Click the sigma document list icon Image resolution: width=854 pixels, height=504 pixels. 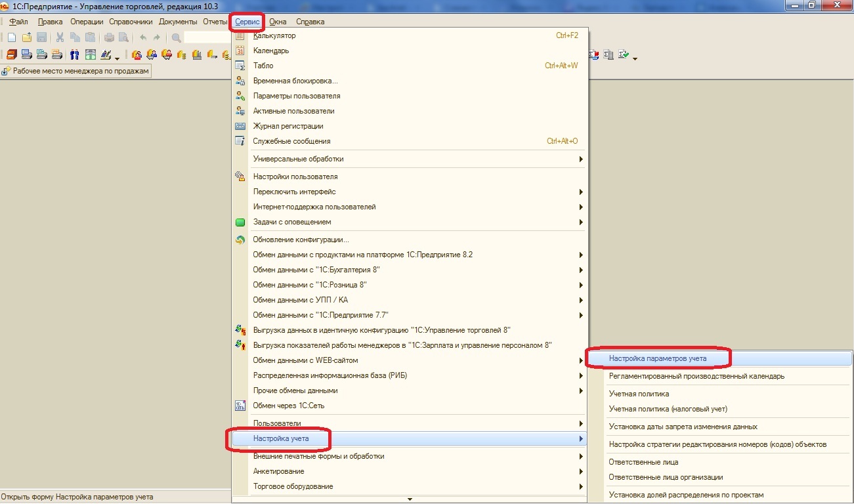click(608, 55)
